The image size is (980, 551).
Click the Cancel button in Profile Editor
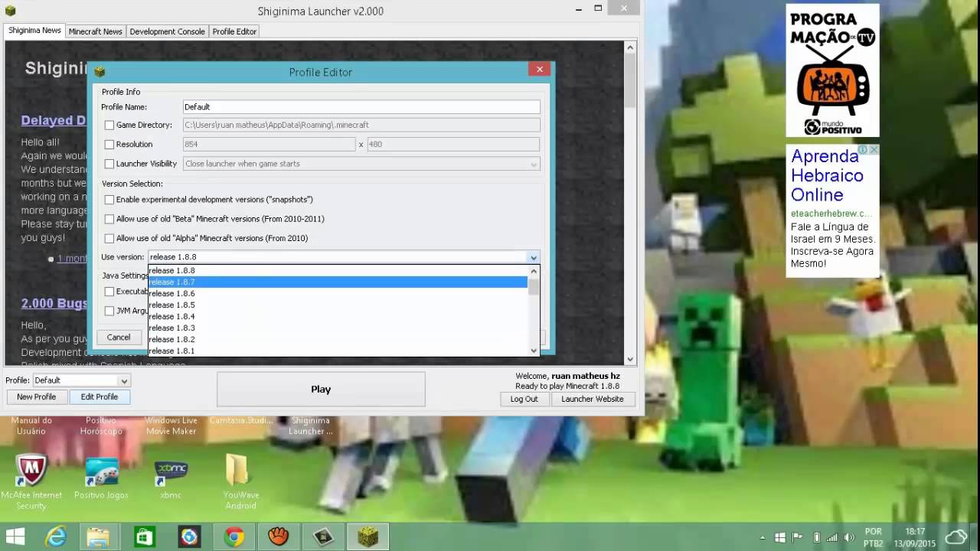point(118,337)
